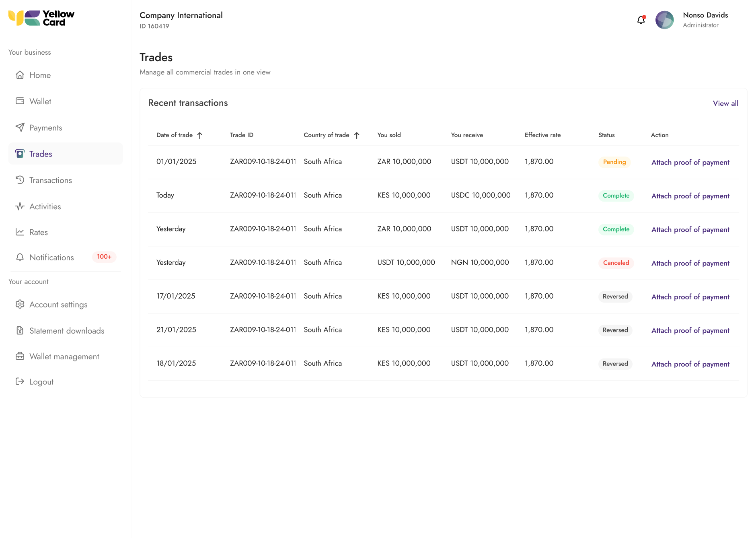Select the Trades sidebar item
The height and width of the screenshot is (538, 756).
(x=66, y=154)
